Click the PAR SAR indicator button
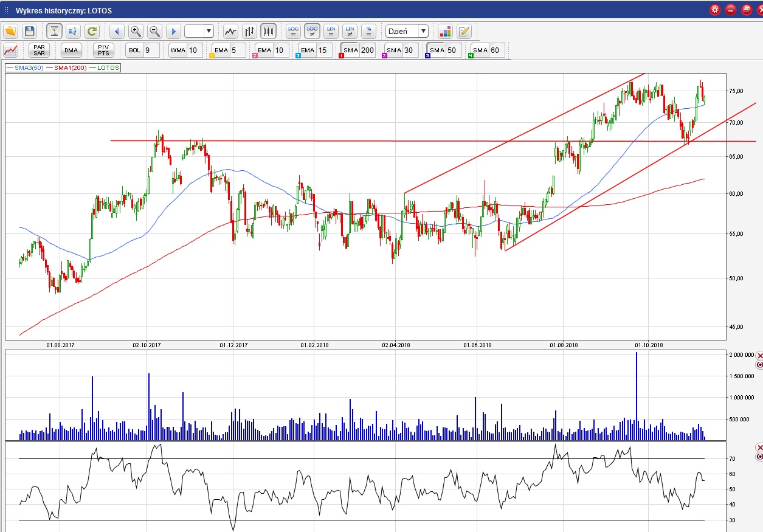This screenshot has width=763, height=532. (40, 50)
